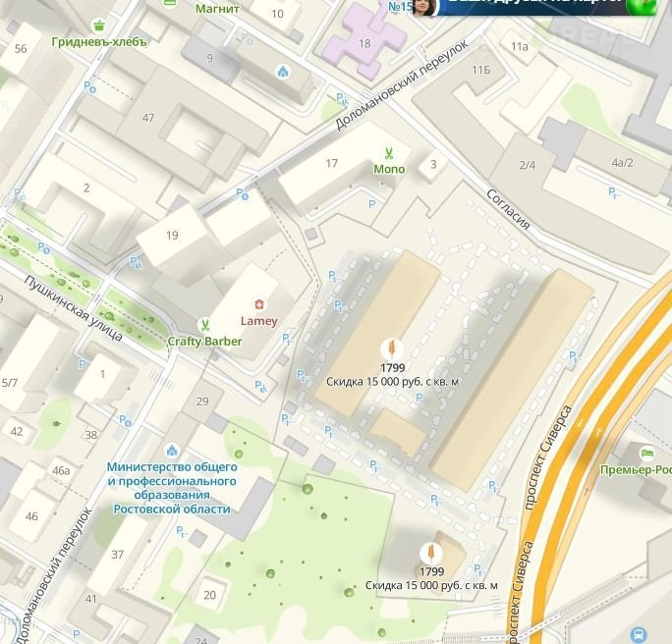The height and width of the screenshot is (644, 672).
Task: Click the Магнит supermarket label
Action: click(x=217, y=8)
